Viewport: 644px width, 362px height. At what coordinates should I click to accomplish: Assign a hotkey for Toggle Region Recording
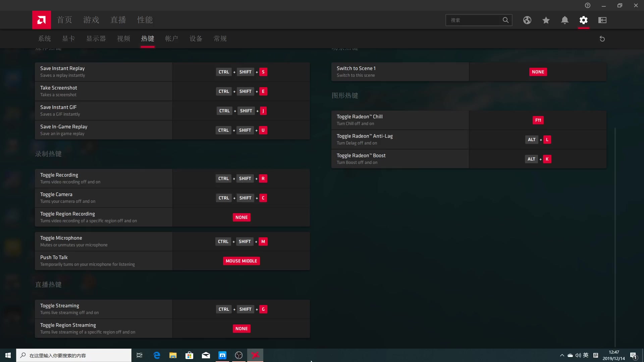pyautogui.click(x=241, y=217)
